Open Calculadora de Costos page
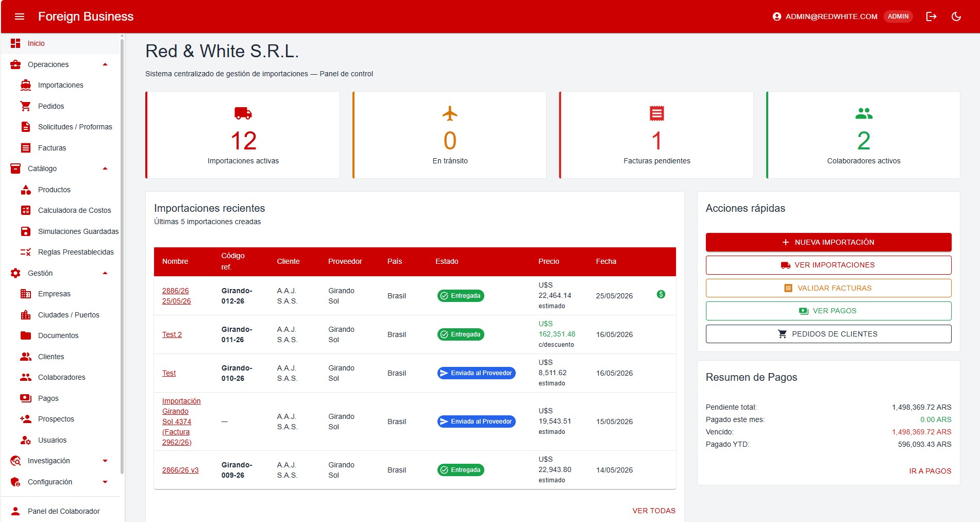Screen dimensions: 980x522 coord(61,210)
